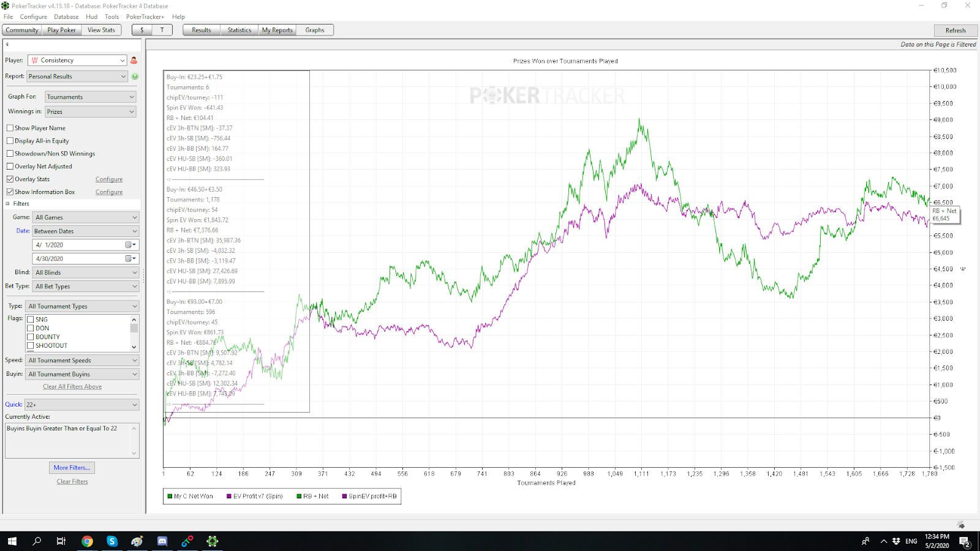Screen dimensions: 980x551
Task: Open Quick filter dropdown 22+
Action: [x=82, y=405]
